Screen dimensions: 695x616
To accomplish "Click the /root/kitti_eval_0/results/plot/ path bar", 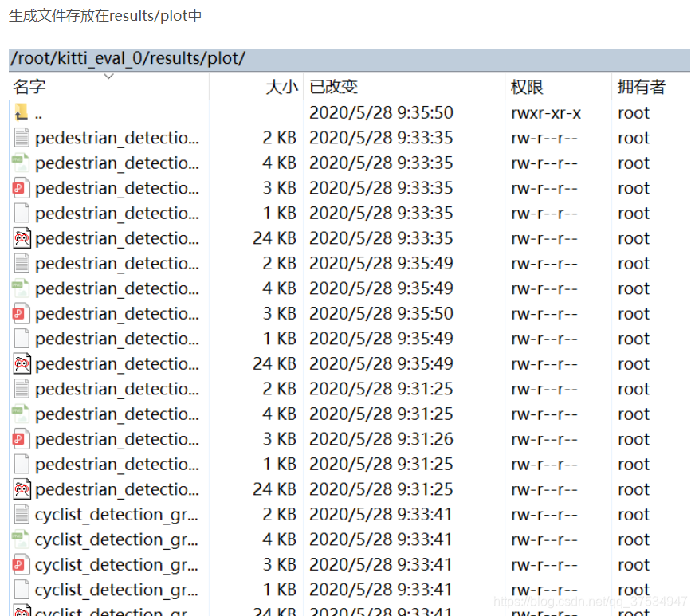I will [349, 58].
